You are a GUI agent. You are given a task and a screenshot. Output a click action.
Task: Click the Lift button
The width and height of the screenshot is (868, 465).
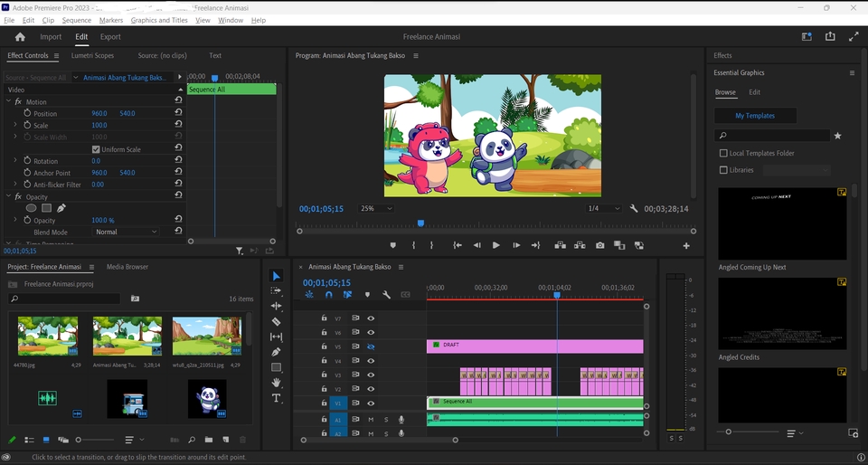coord(561,245)
